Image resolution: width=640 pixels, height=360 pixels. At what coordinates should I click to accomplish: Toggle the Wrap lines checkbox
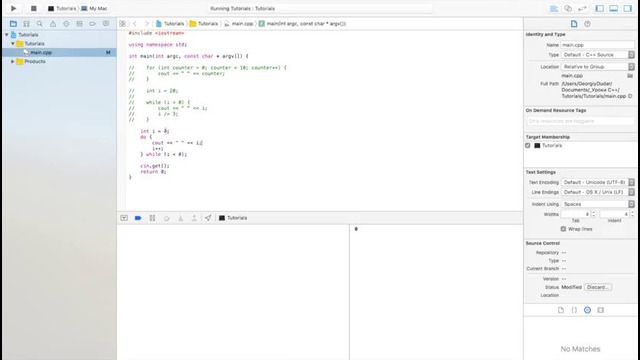563,229
